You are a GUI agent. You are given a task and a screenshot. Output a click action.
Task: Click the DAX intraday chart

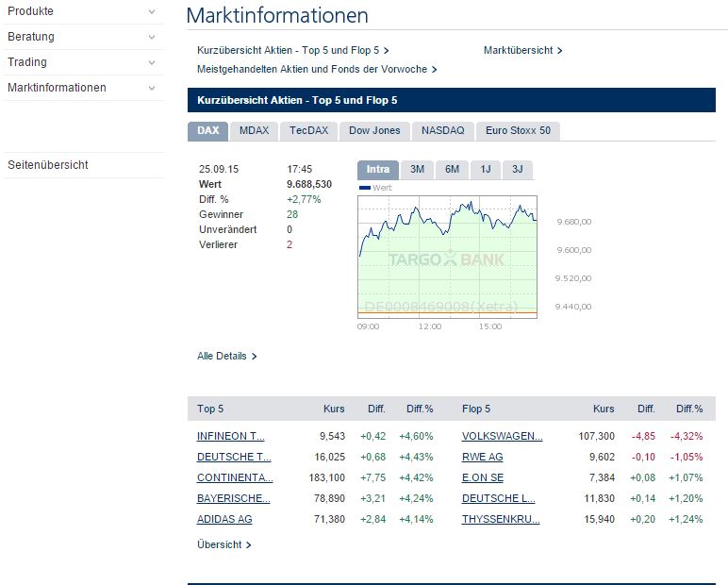(447, 257)
